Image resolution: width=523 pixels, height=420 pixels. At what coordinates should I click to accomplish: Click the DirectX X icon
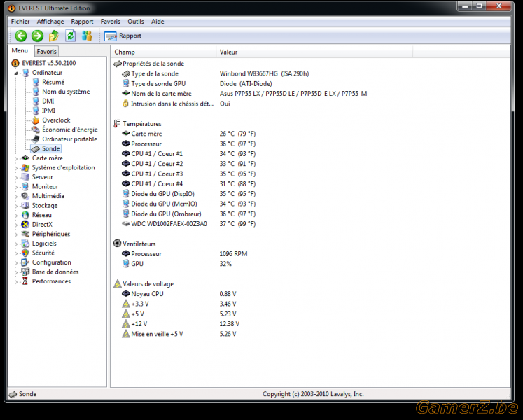(x=25, y=225)
